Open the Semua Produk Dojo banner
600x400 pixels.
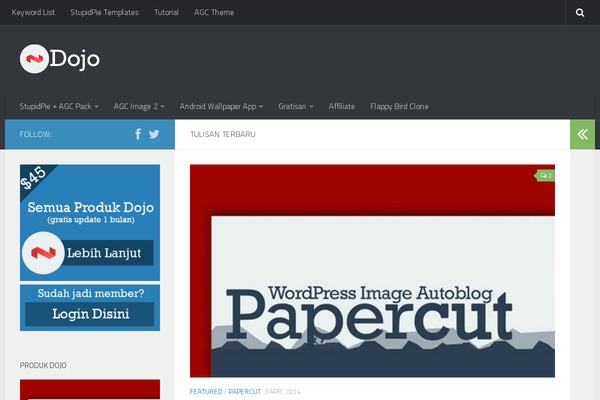[x=90, y=222]
